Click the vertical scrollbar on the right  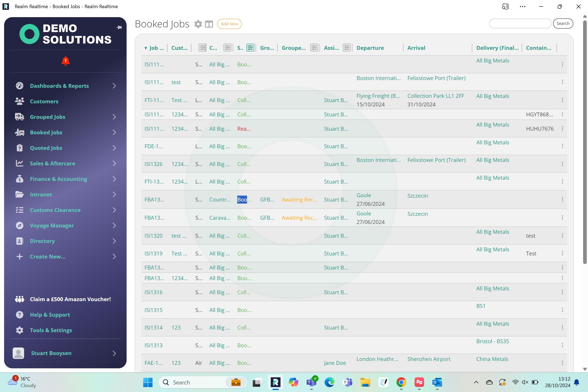coord(585,142)
